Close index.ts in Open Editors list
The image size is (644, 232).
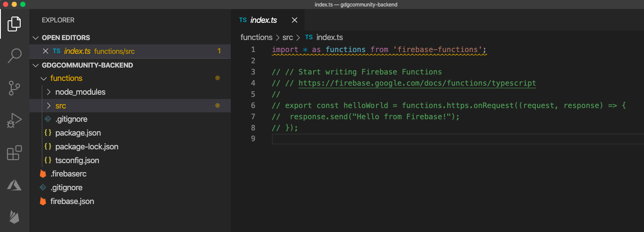(46, 51)
